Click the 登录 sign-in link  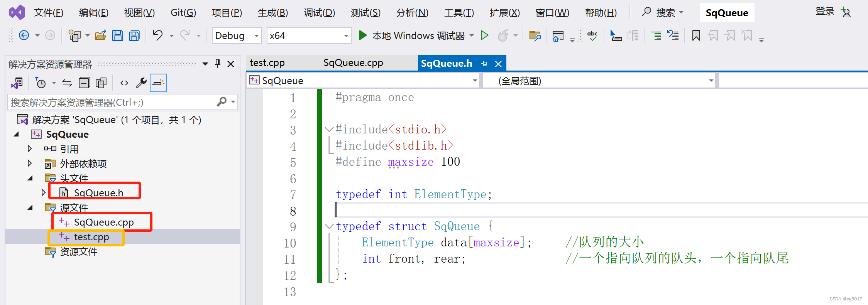tap(825, 12)
